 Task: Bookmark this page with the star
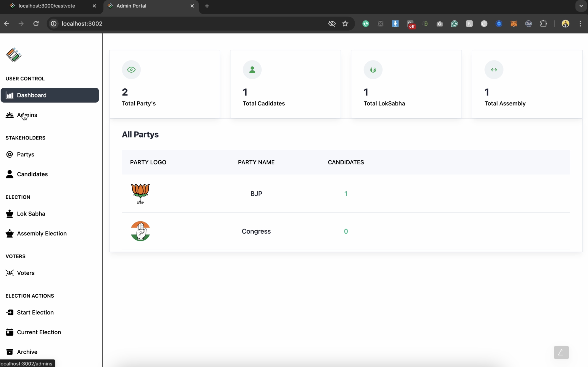(x=345, y=23)
